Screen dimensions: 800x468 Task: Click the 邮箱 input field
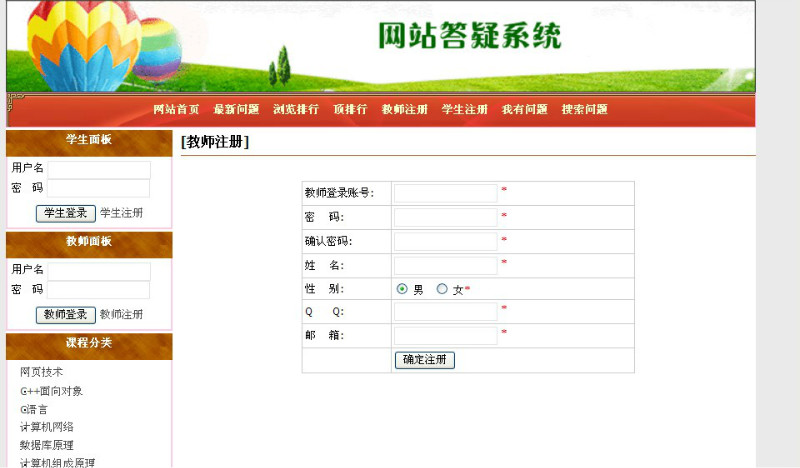(x=445, y=336)
